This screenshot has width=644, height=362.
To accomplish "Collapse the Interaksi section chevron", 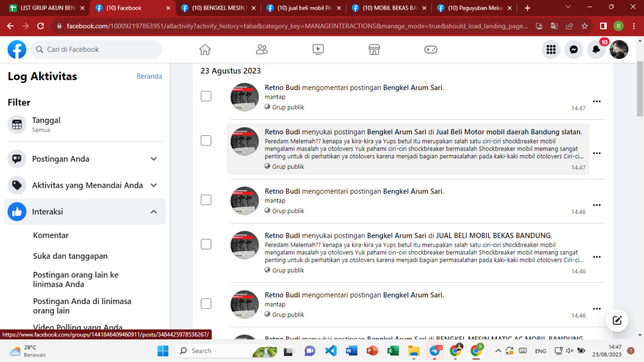I will 154,212.
